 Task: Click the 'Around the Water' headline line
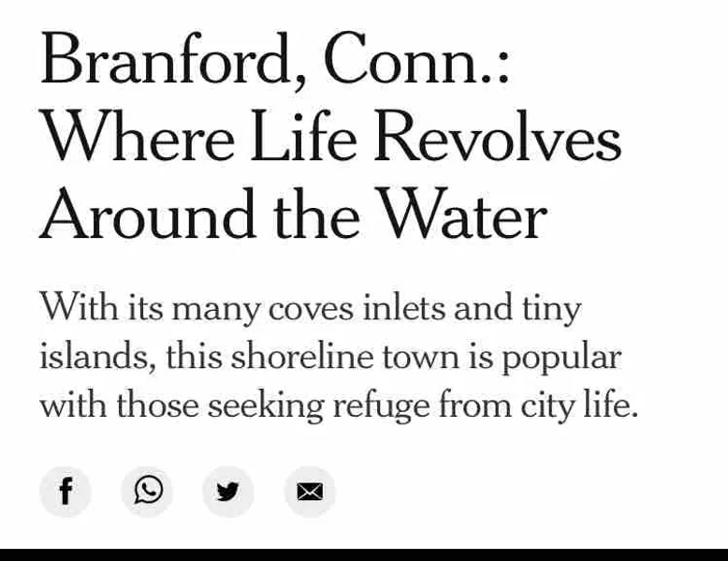(294, 215)
